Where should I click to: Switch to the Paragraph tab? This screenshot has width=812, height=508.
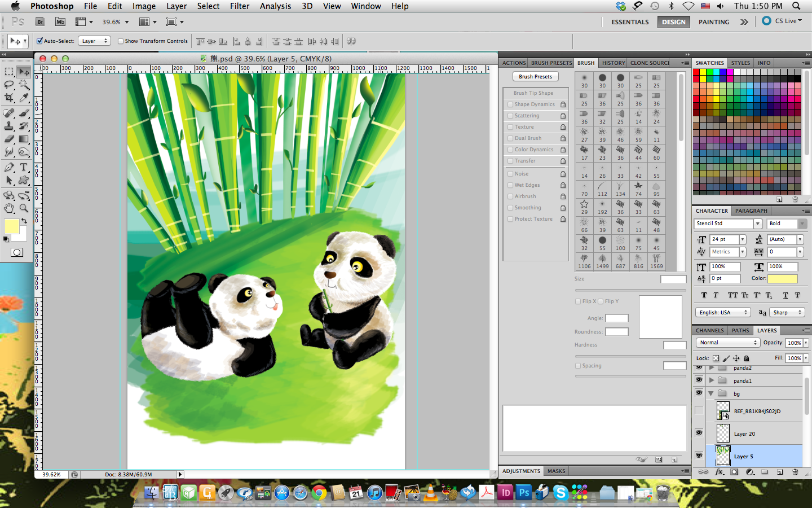(x=751, y=211)
